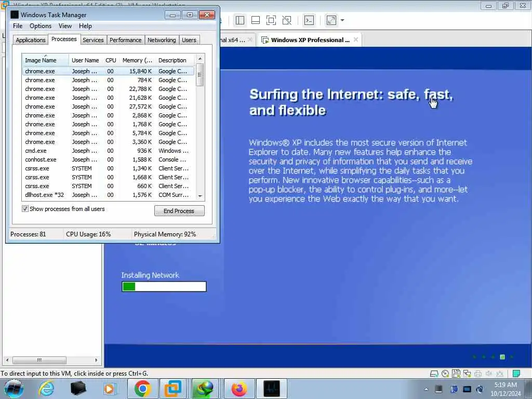This screenshot has height=399, width=532.
Task: Switch to the Applications tab
Action: coord(31,40)
